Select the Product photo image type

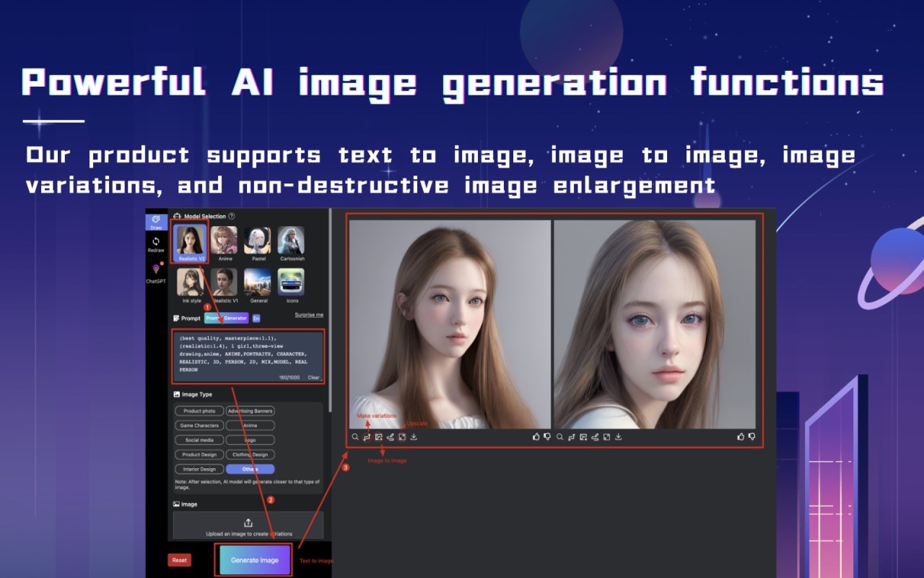point(199,411)
